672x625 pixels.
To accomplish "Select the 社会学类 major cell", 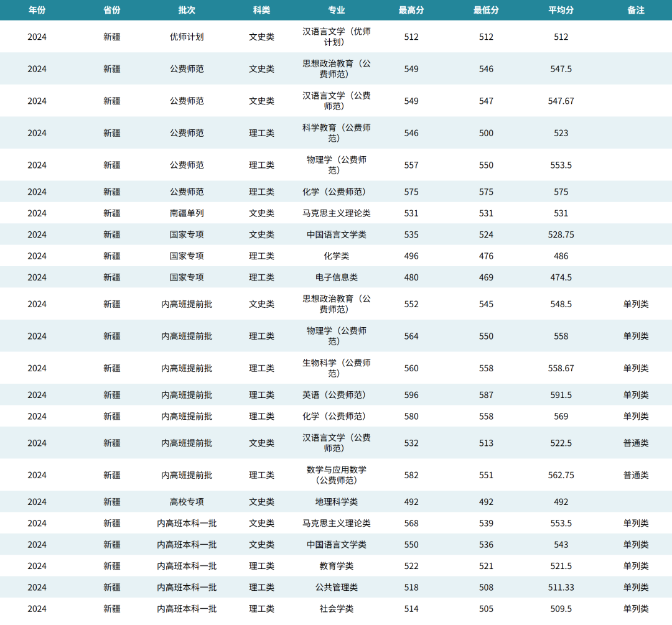I will pyautogui.click(x=337, y=609).
